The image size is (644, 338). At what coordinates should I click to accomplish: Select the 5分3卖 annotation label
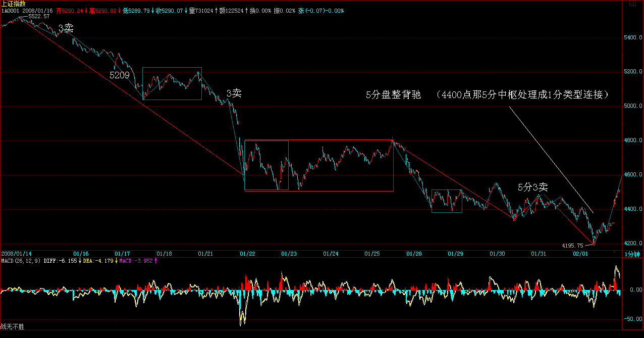tap(532, 187)
